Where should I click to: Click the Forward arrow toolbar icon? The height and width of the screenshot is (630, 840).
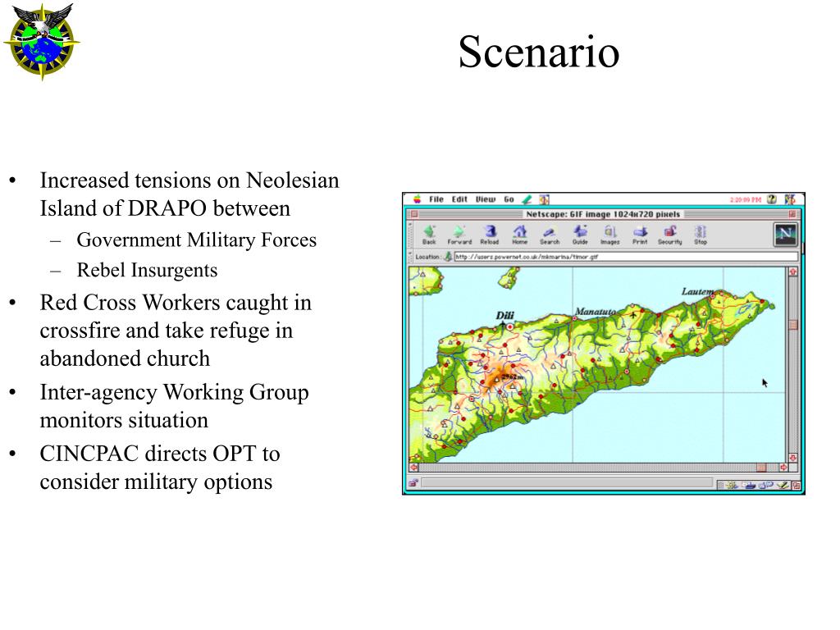(x=459, y=231)
